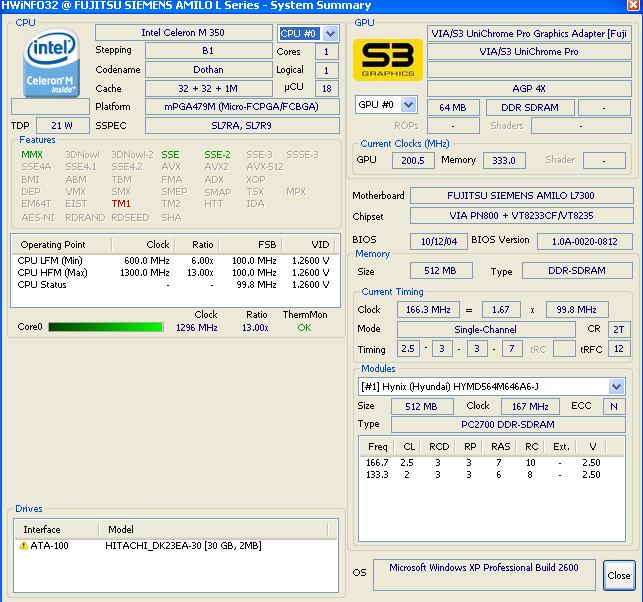The height and width of the screenshot is (602, 643).
Task: Click the GPU clock value 200.5
Action: (x=413, y=160)
